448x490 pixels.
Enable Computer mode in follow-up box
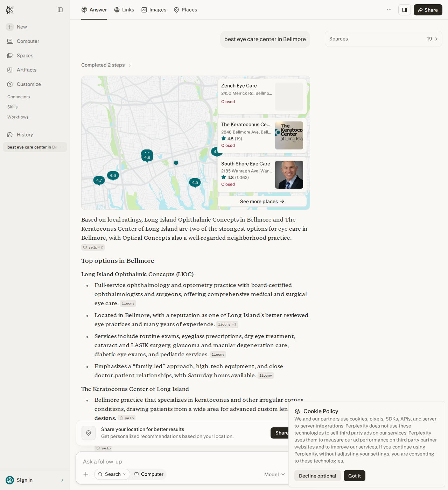click(149, 474)
